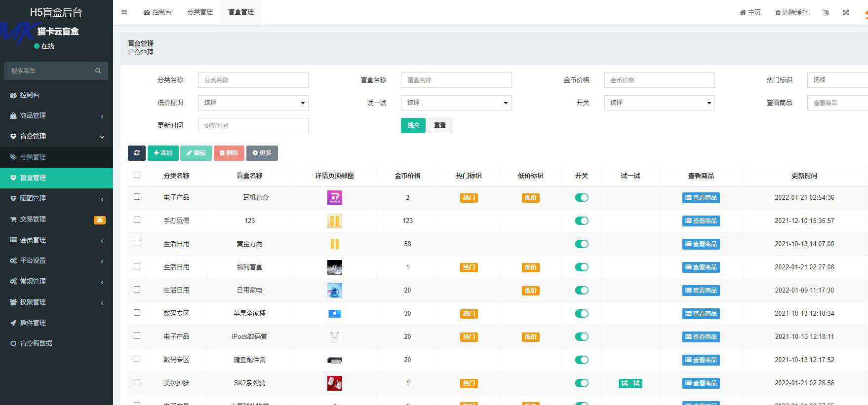Toggle the switch for 耳机盲盒
This screenshot has height=405, width=868.
[582, 198]
